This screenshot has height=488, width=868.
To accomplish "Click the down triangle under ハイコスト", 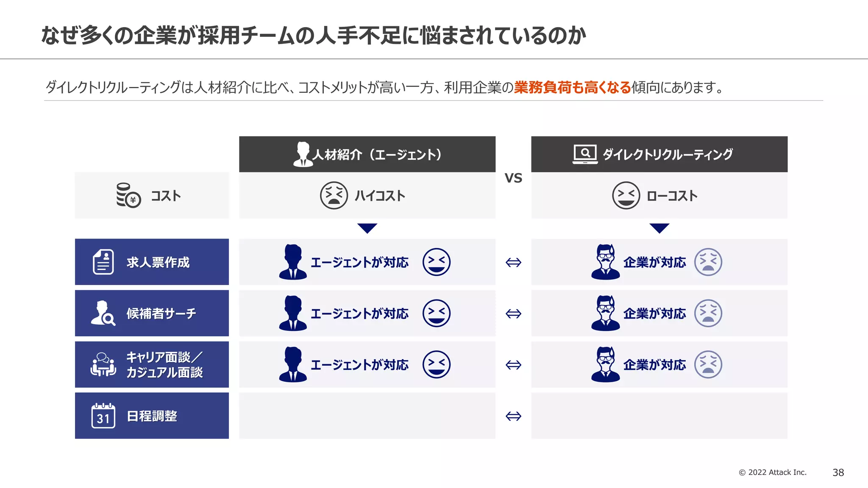I will coord(367,228).
